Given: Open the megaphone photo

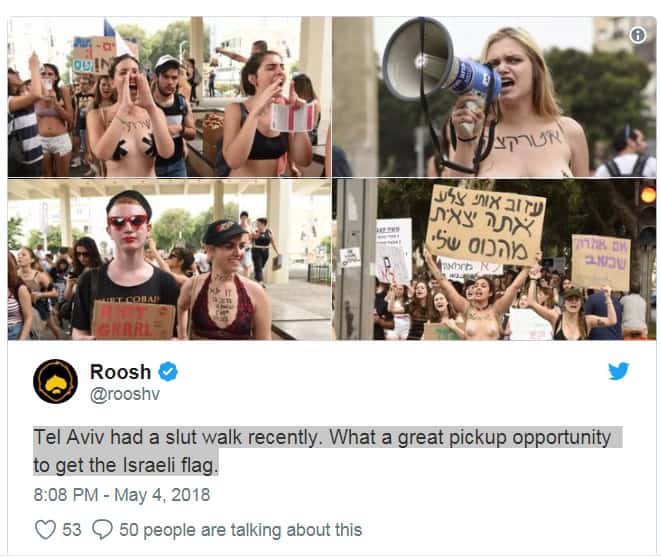Looking at the screenshot, I should click(494, 97).
